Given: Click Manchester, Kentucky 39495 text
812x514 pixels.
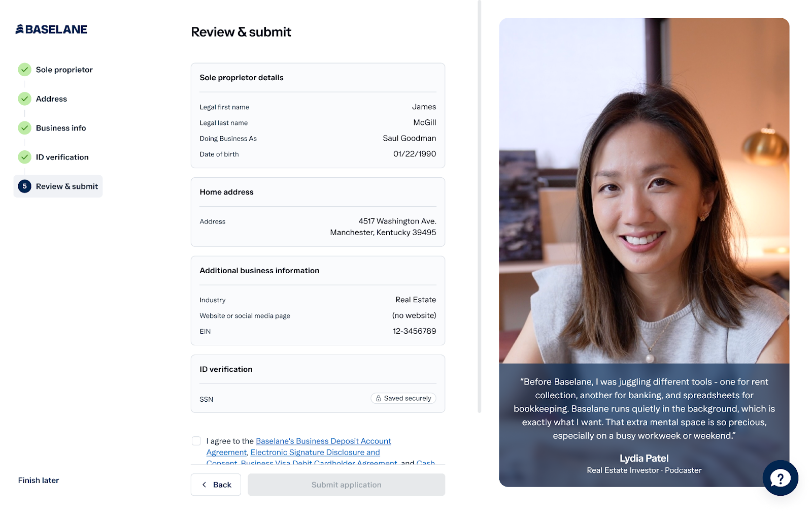Looking at the screenshot, I should (x=383, y=233).
